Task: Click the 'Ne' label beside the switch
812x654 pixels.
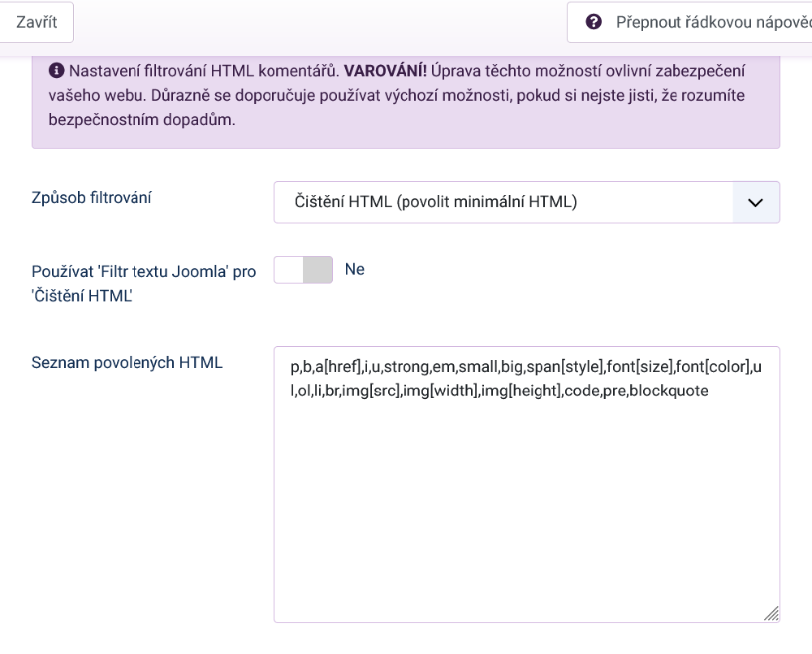Action: click(x=355, y=270)
